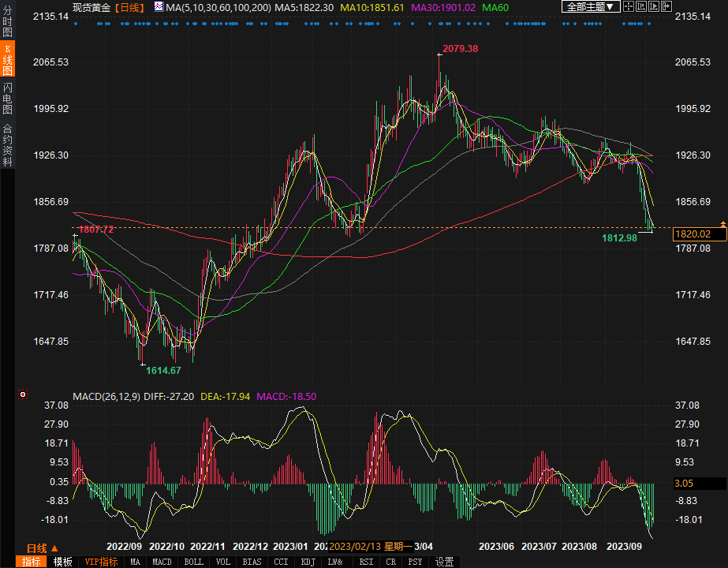Click the red sun icon beside MACD panel
This screenshot has height=568, width=728.
point(23,394)
